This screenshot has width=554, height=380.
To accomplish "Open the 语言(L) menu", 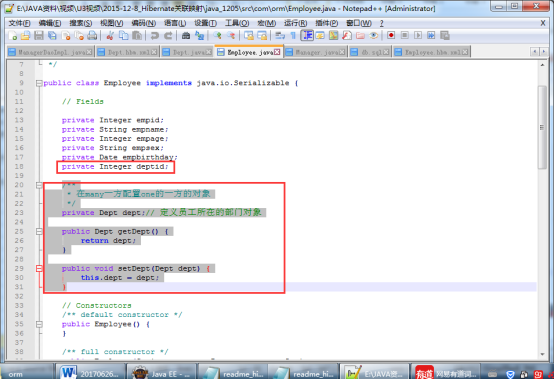I will pyautogui.click(x=175, y=23).
